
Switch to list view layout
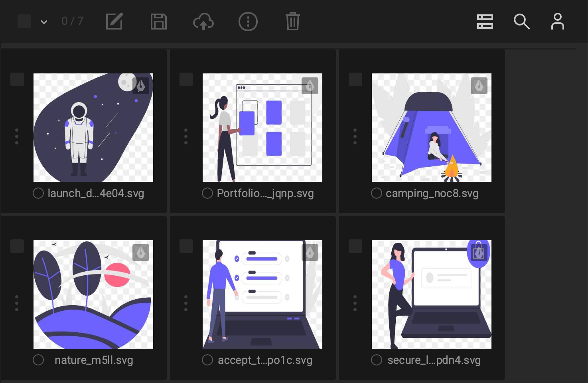click(x=485, y=22)
